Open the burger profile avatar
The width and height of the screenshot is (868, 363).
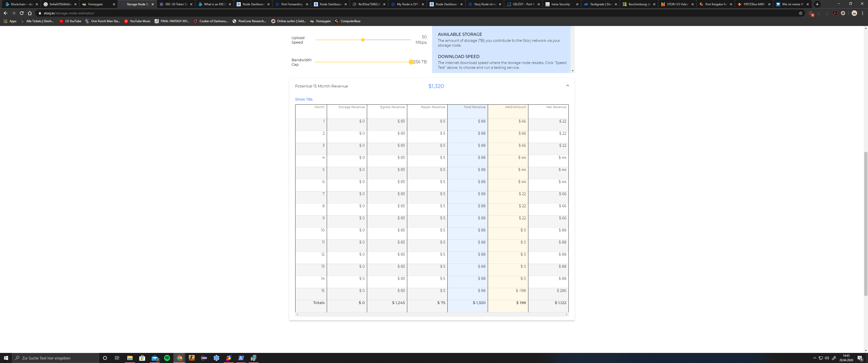tap(854, 13)
